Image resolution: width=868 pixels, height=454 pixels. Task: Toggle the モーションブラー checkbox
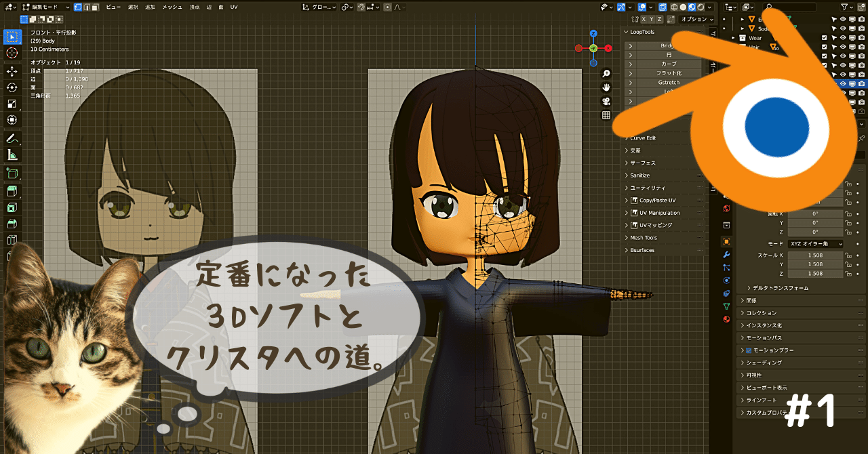pyautogui.click(x=749, y=350)
